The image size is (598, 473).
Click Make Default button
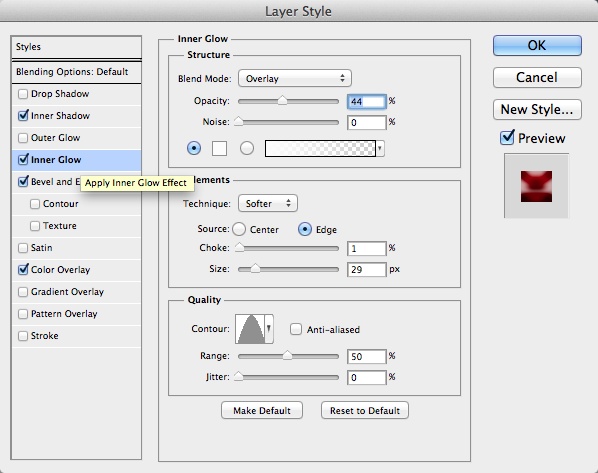tap(262, 410)
